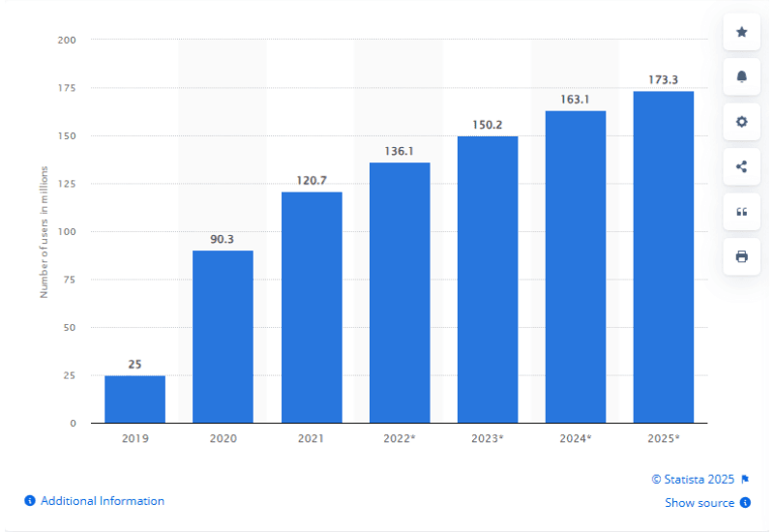Click the 2019 bar in the chart
The height and width of the screenshot is (532, 774).
[x=134, y=399]
